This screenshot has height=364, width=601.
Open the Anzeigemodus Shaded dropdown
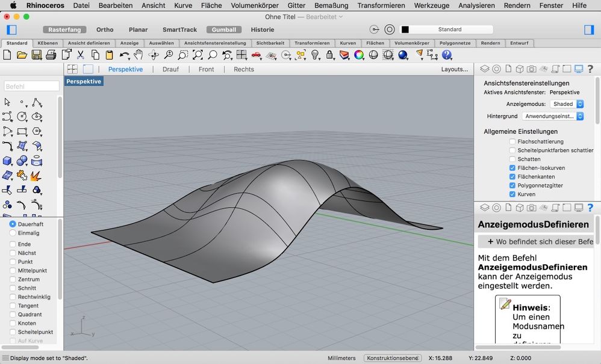[x=567, y=104]
